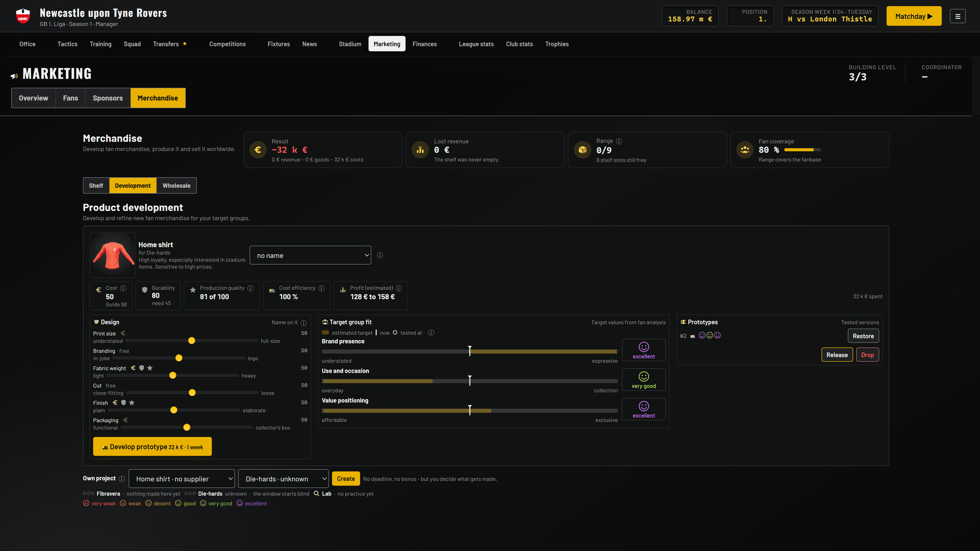Release the prototype

(x=837, y=355)
